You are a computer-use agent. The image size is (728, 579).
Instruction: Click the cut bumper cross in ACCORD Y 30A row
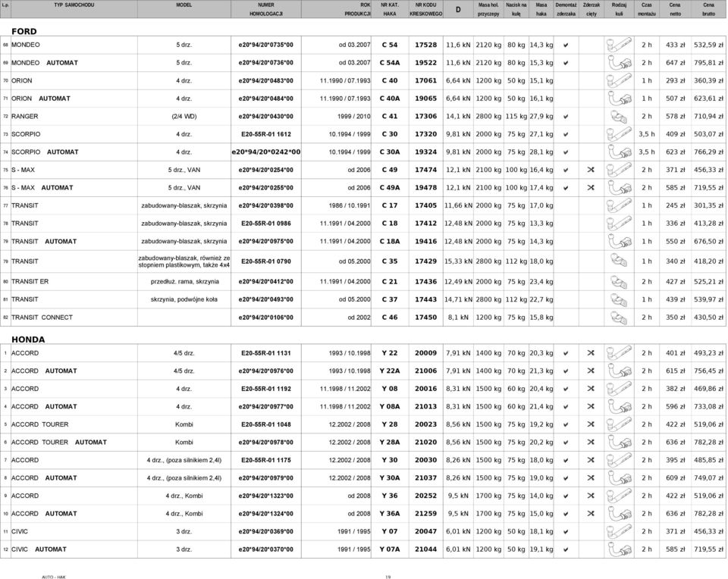point(591,478)
